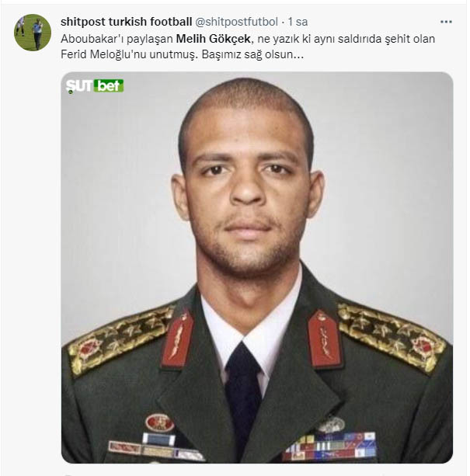Click the gold epaulette on the photo's left side

[x=120, y=339]
